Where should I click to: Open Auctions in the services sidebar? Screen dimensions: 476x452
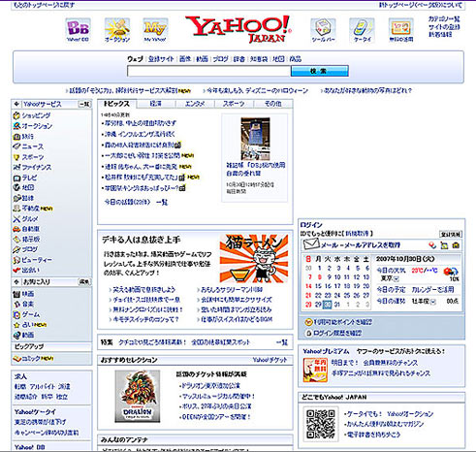[x=37, y=126]
